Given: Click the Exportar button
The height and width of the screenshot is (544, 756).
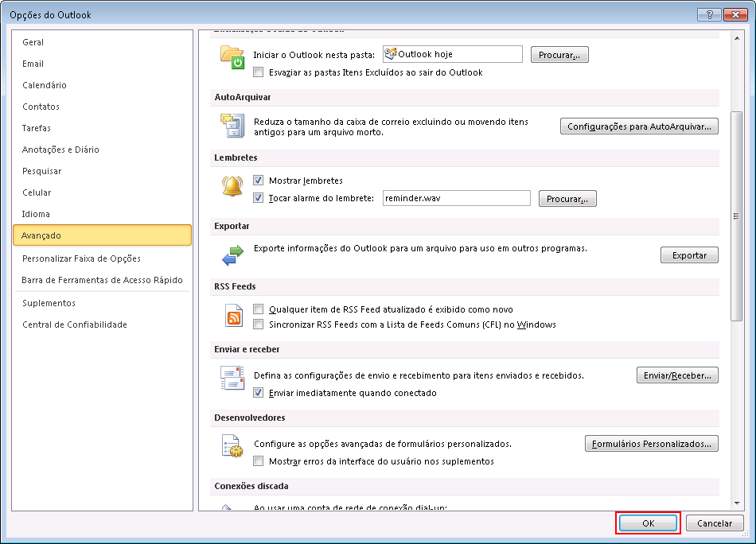Looking at the screenshot, I should [x=689, y=255].
